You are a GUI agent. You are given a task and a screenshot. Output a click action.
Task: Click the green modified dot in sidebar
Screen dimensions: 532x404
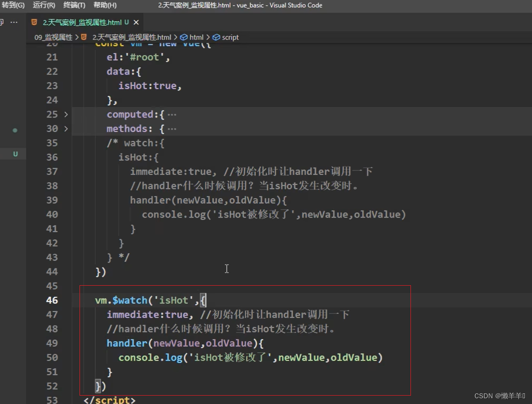point(15,130)
